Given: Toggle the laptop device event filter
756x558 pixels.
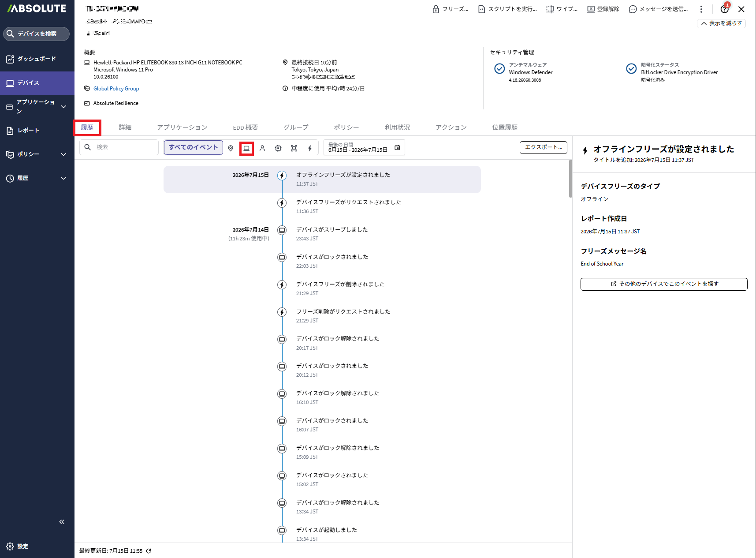Looking at the screenshot, I should coord(246,148).
